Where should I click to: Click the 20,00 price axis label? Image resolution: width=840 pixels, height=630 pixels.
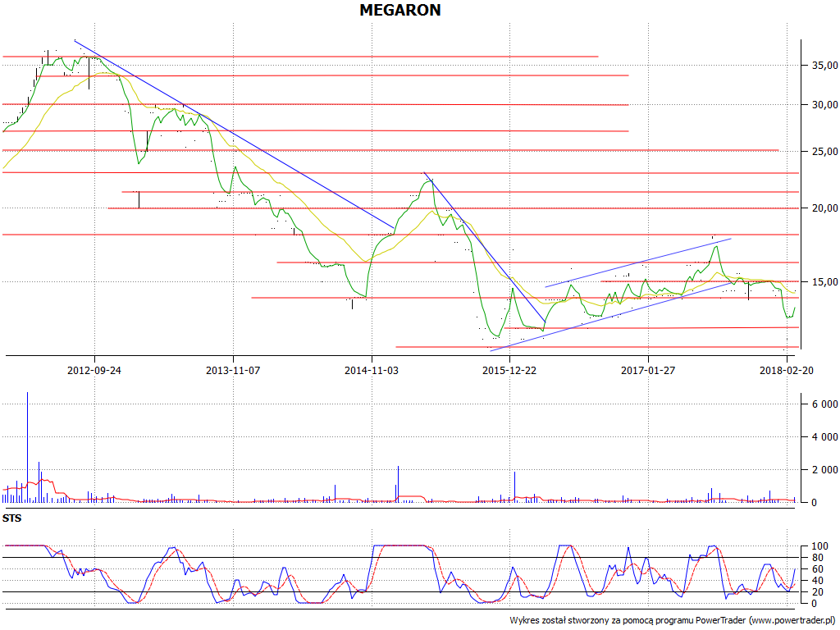825,208
